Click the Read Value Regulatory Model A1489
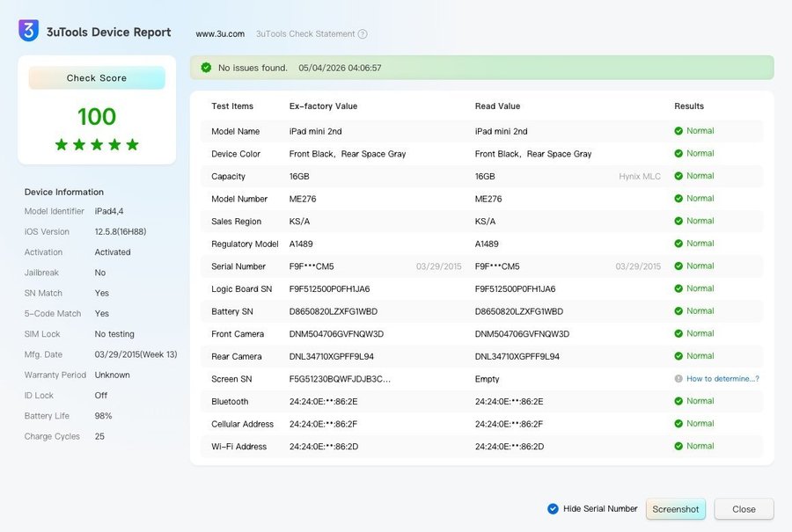 [487, 244]
